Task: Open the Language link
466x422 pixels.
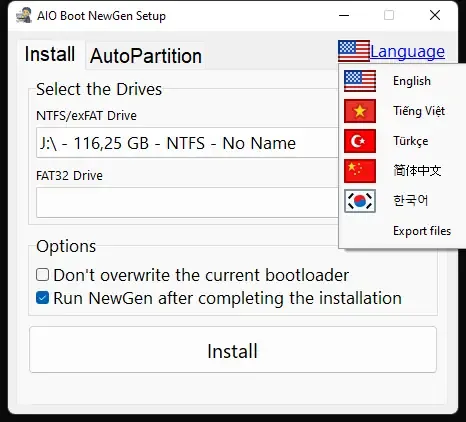Action: (x=407, y=52)
